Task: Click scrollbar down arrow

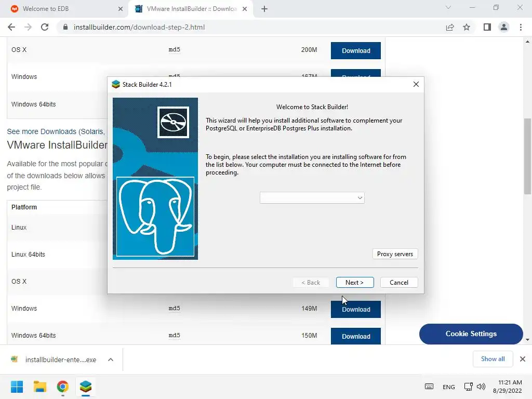Action: point(527,340)
